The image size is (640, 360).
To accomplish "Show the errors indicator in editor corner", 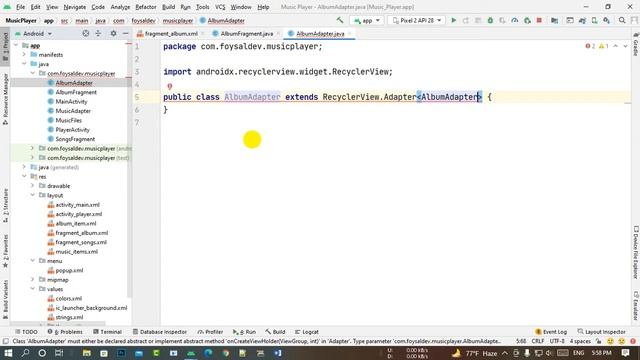I will pos(590,46).
